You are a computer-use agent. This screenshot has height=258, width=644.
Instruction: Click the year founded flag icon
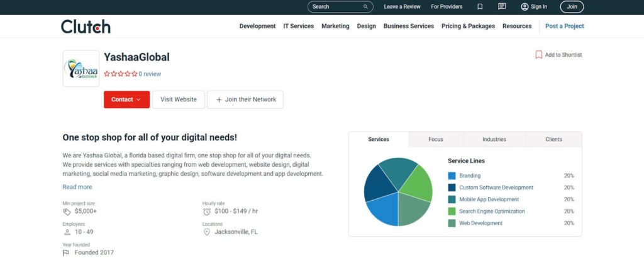[x=65, y=253]
